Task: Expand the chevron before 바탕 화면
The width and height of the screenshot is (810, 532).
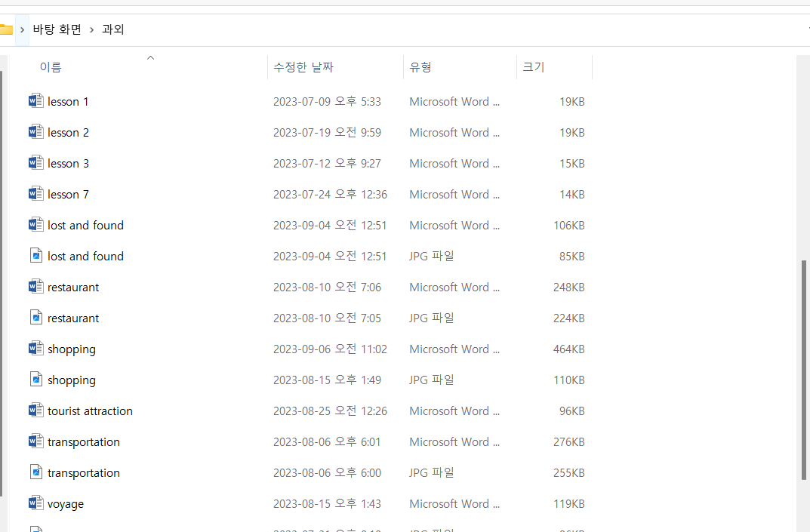Action: click(22, 30)
